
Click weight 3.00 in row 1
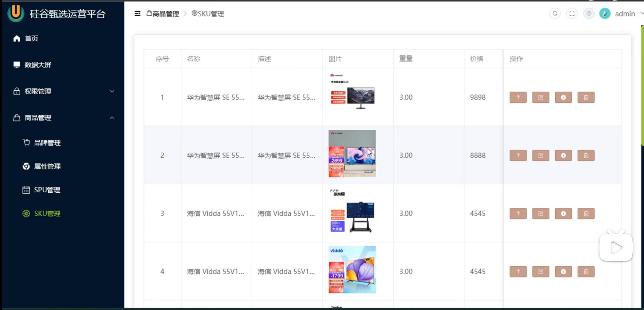point(406,97)
